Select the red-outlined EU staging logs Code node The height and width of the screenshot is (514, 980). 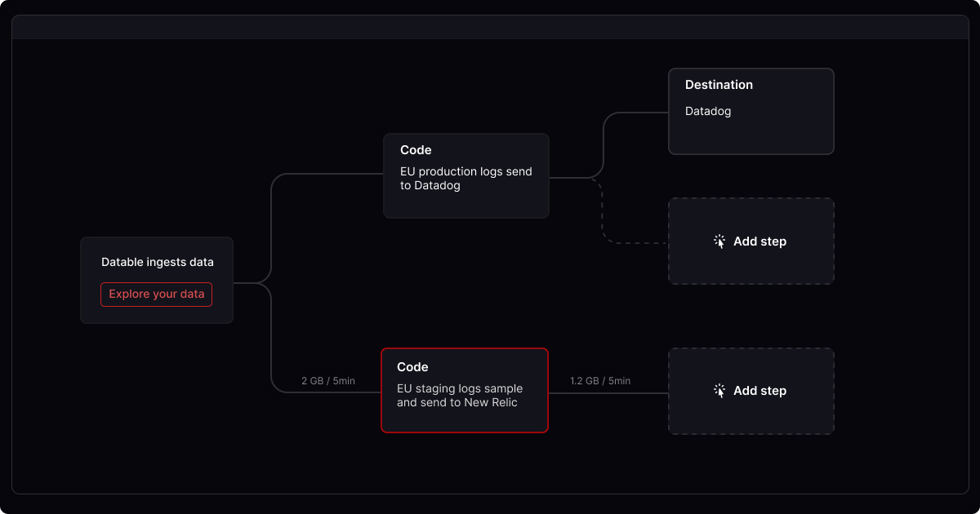pos(464,390)
